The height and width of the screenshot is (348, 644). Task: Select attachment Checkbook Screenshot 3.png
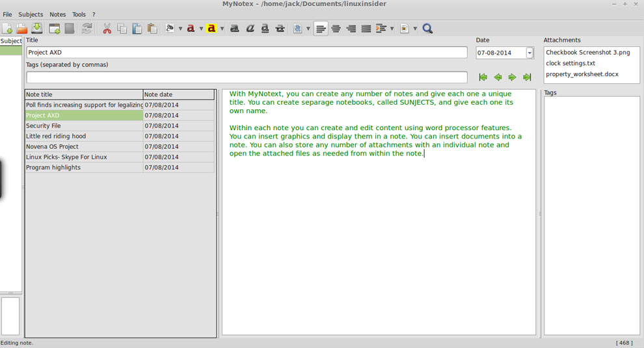[588, 52]
